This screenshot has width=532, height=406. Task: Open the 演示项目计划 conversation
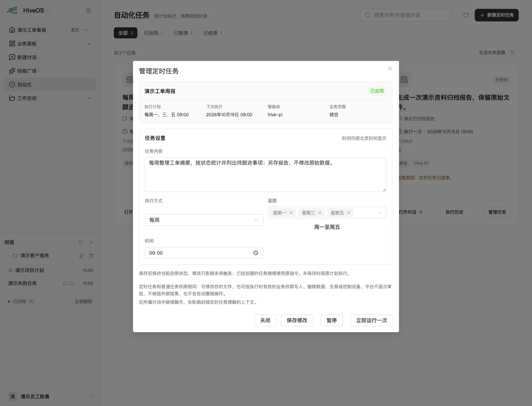50,271
